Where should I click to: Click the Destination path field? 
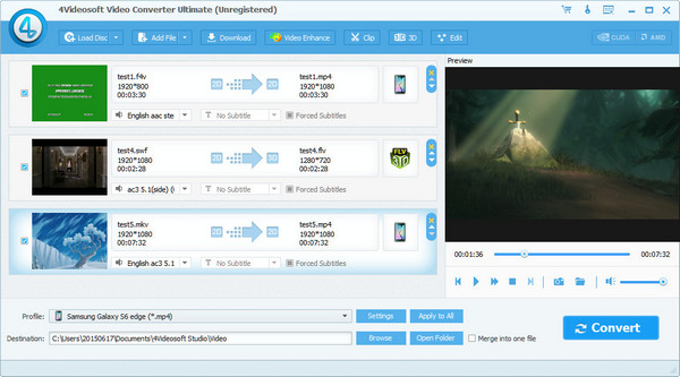200,338
